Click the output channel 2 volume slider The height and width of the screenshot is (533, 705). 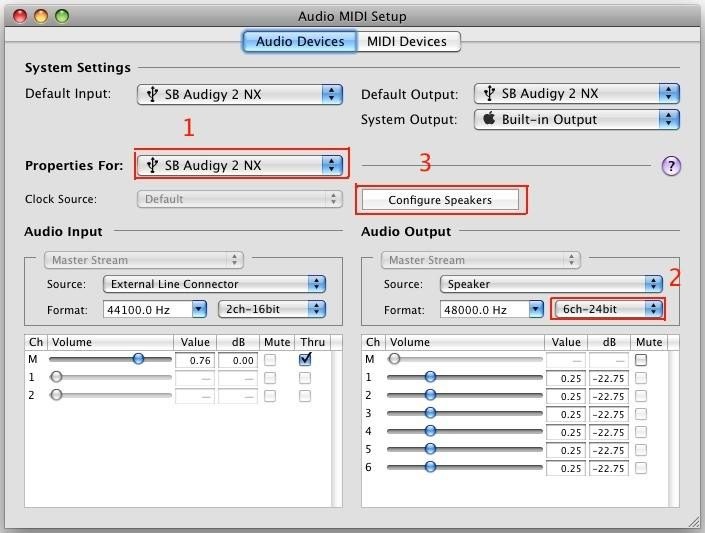click(x=464, y=395)
